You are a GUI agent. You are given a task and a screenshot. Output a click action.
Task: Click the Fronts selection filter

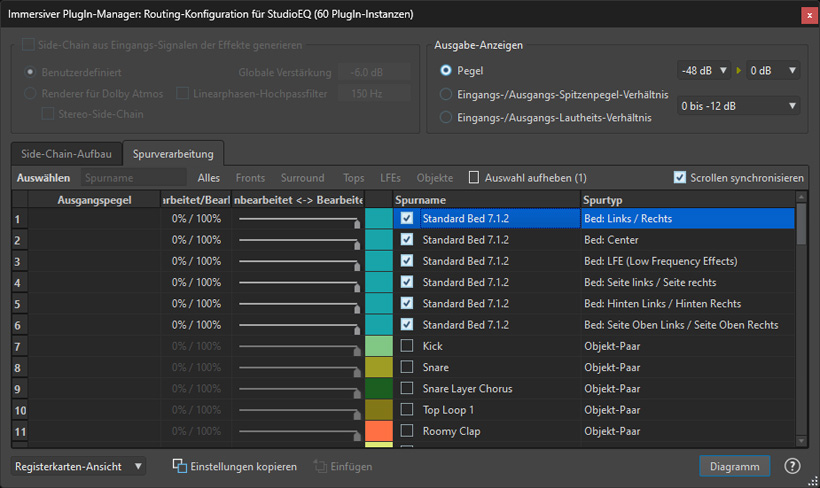coord(250,178)
